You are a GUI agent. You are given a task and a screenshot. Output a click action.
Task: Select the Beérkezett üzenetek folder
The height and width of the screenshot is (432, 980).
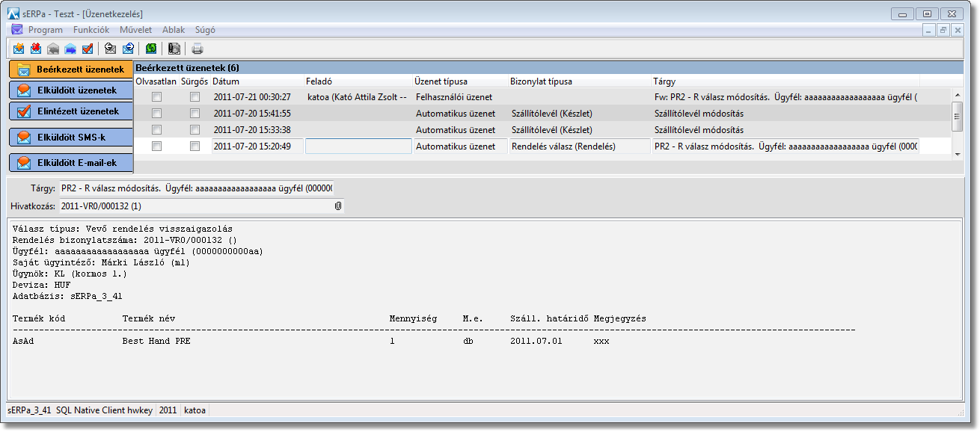click(x=71, y=69)
